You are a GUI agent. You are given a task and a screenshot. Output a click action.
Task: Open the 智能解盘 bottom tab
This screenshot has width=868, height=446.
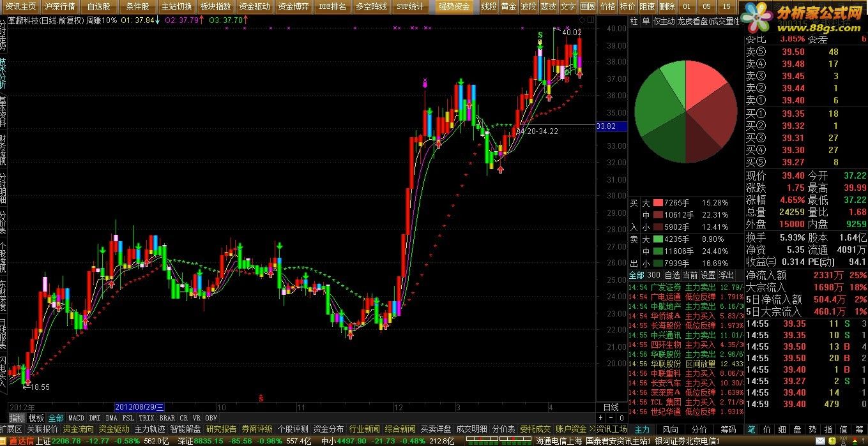point(186,429)
